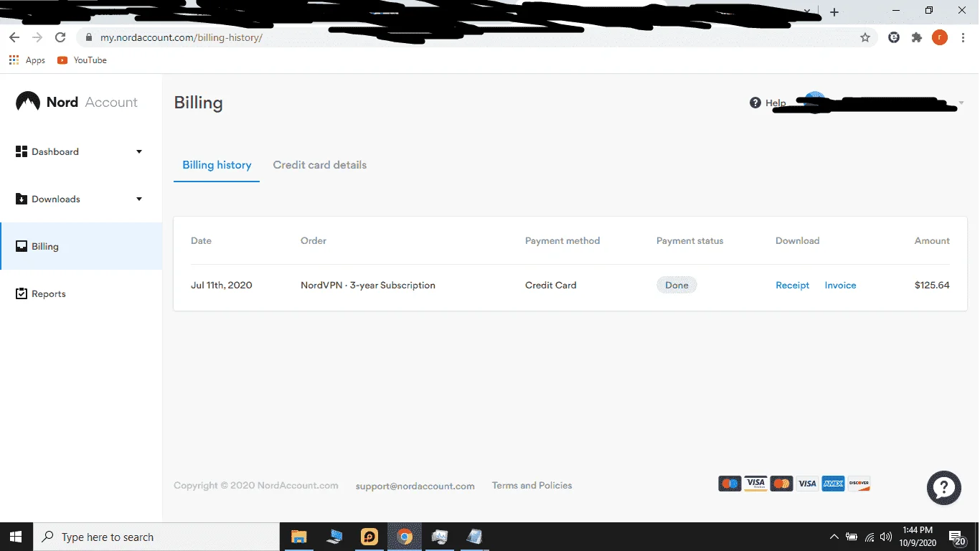This screenshot has width=980, height=551.
Task: Open the Chrome profile avatar
Action: (940, 37)
